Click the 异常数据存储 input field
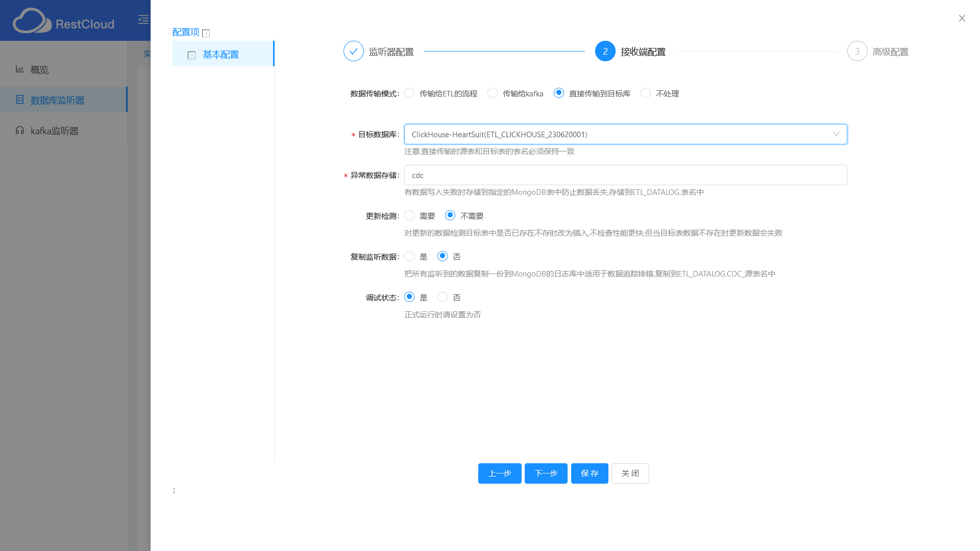This screenshot has height=551, width=980. [x=625, y=175]
